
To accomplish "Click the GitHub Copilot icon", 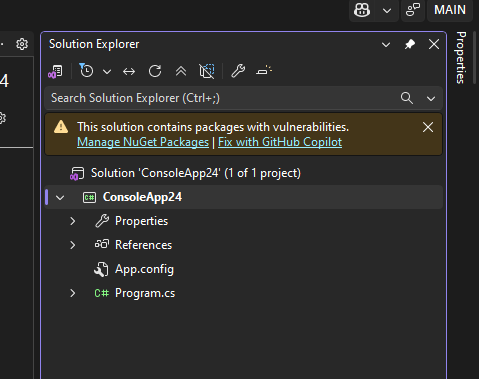I will pyautogui.click(x=362, y=10).
